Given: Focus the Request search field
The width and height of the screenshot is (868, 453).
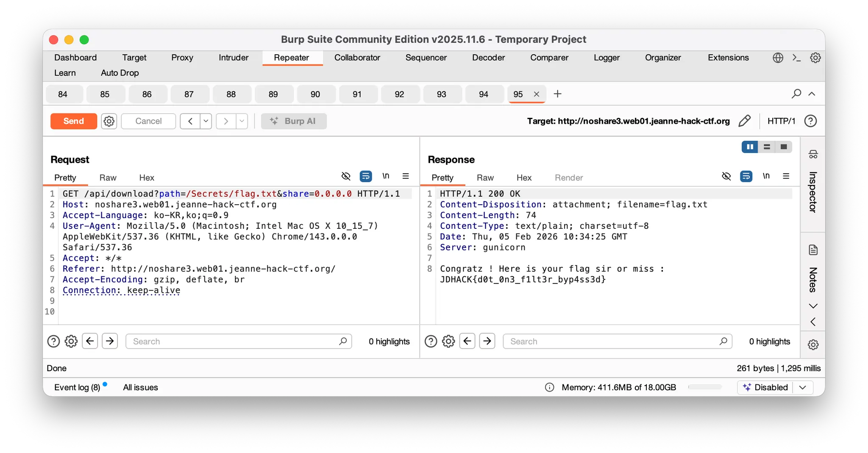Looking at the screenshot, I should (x=239, y=341).
